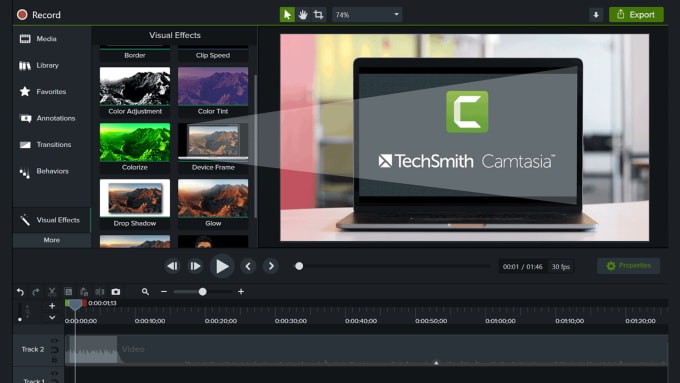Go to the Annotations tab
This screenshot has height=383, width=680.
(48, 118)
